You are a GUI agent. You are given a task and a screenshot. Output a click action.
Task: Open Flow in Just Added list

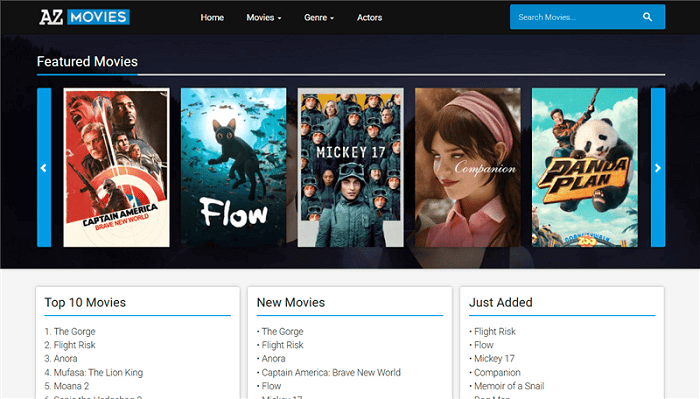(483, 345)
